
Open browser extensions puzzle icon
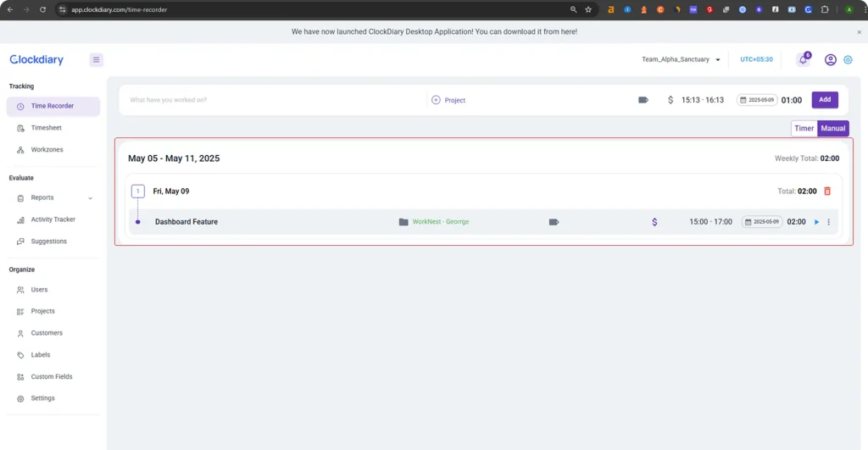point(825,9)
